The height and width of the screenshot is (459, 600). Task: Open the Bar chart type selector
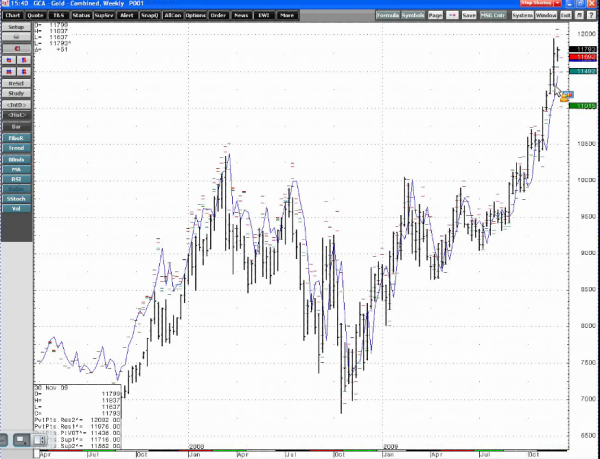[x=17, y=127]
